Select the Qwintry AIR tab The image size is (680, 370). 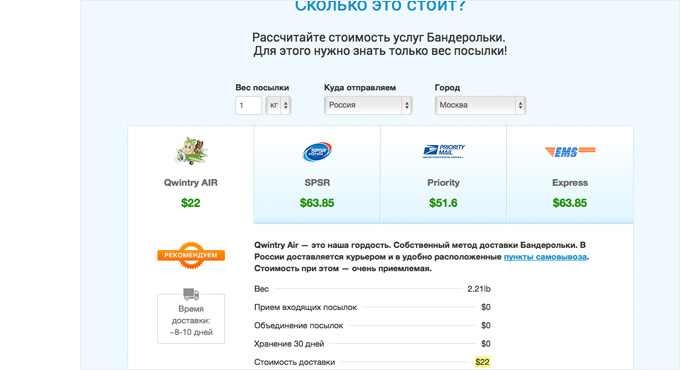click(190, 174)
